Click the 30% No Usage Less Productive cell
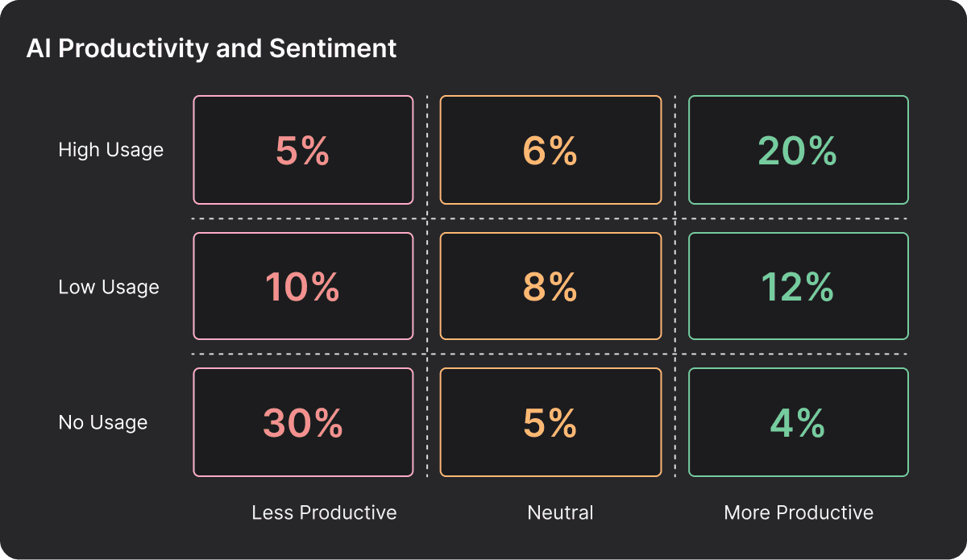This screenshot has height=560, width=967. (303, 422)
